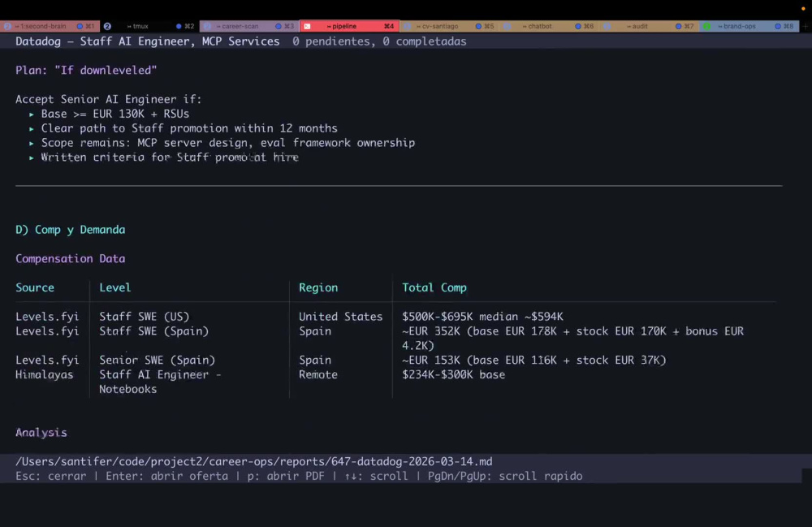Click the blue activity dot beside ⌘1

[x=80, y=26]
